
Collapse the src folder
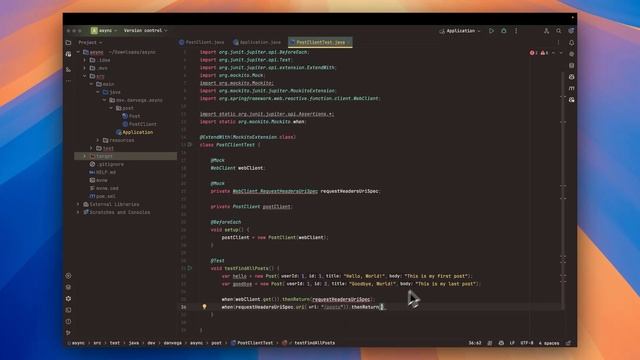point(85,76)
